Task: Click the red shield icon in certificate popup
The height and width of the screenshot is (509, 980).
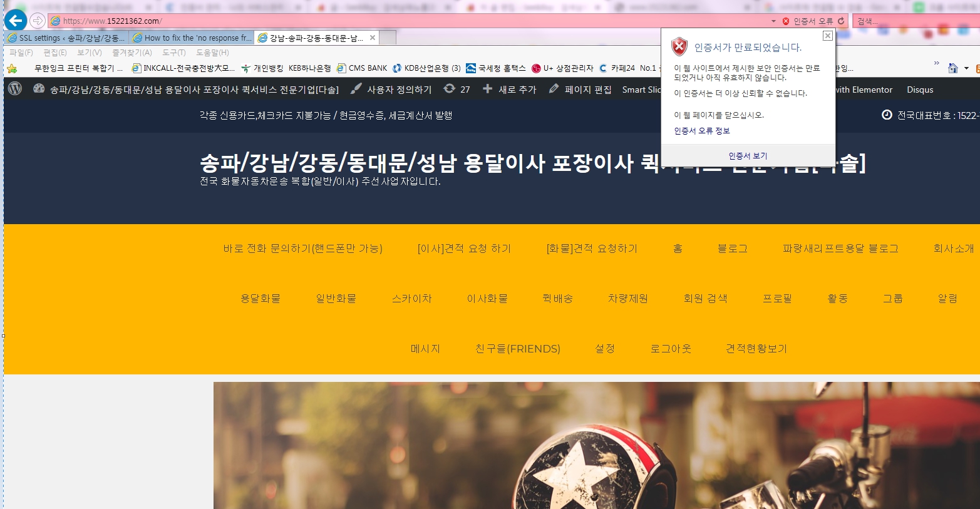Action: (679, 47)
